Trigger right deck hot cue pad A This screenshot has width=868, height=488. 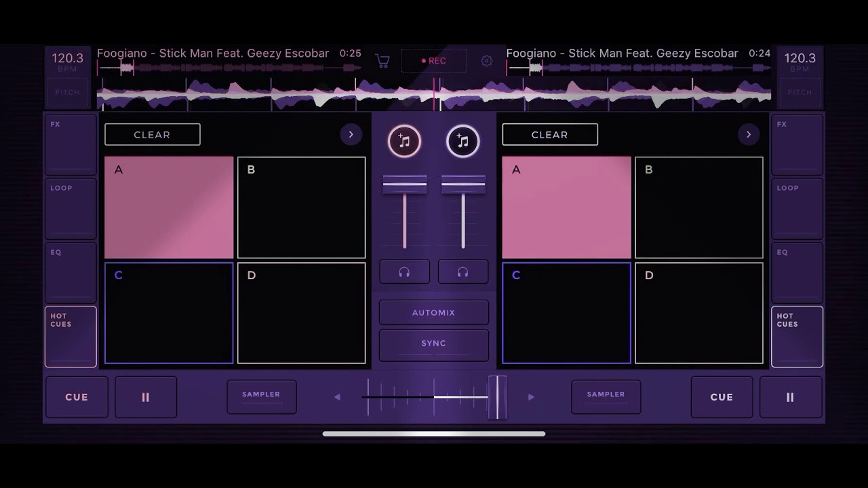566,207
